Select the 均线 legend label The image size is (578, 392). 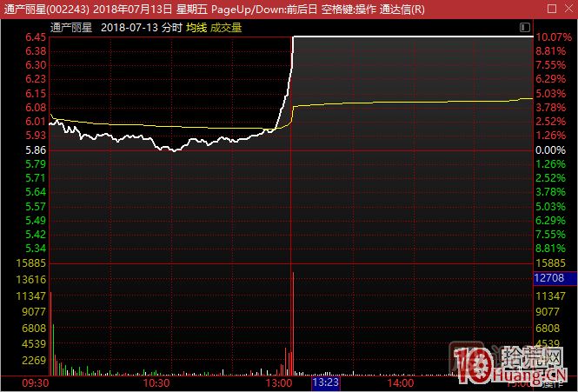196,28
